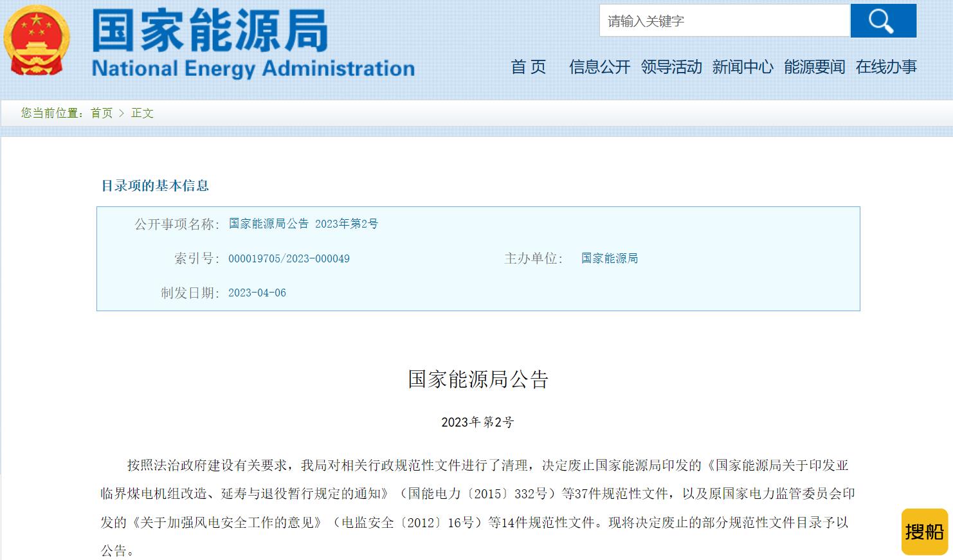Viewport: 953px width, 560px height.
Task: Click the 国家能源局 site title banner
Action: [x=210, y=30]
